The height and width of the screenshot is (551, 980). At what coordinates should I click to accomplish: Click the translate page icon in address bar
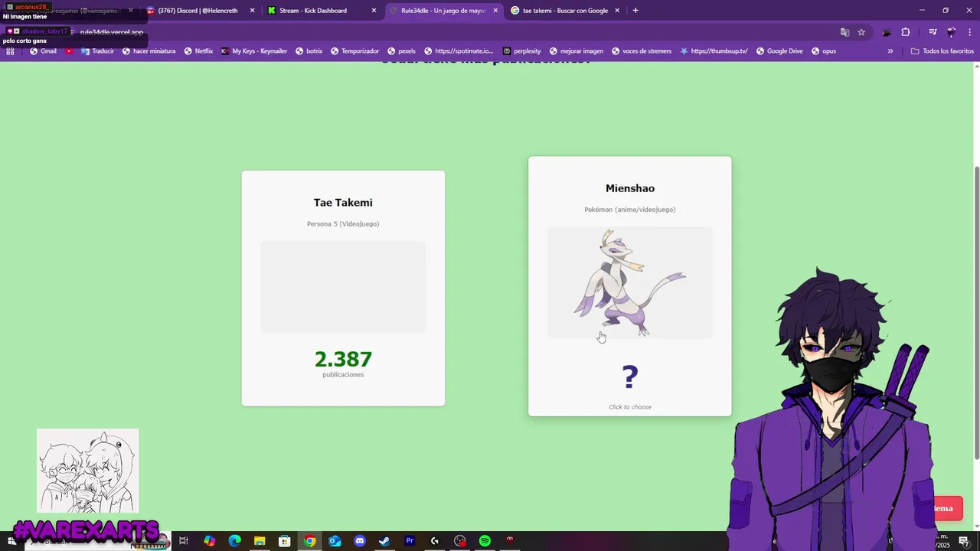tap(844, 32)
